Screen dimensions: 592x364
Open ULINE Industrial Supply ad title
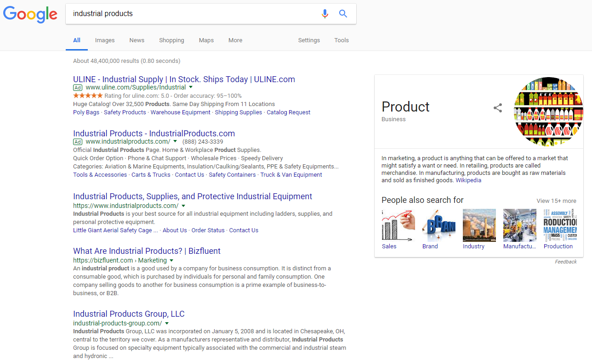click(184, 79)
